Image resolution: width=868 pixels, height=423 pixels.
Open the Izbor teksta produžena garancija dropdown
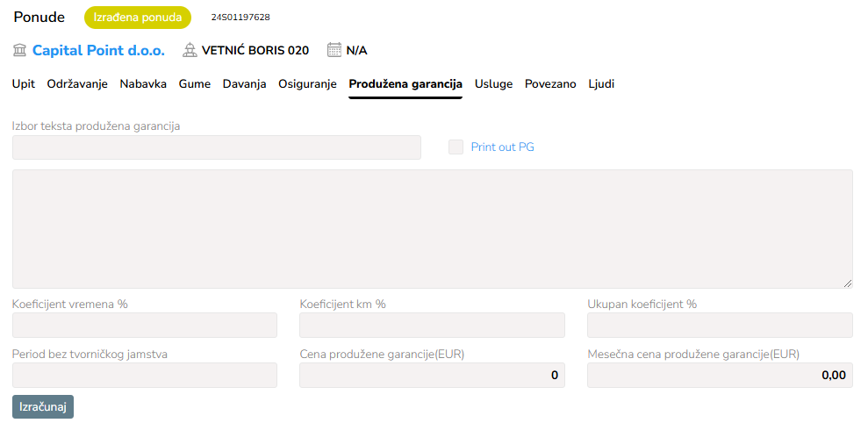tap(216, 147)
